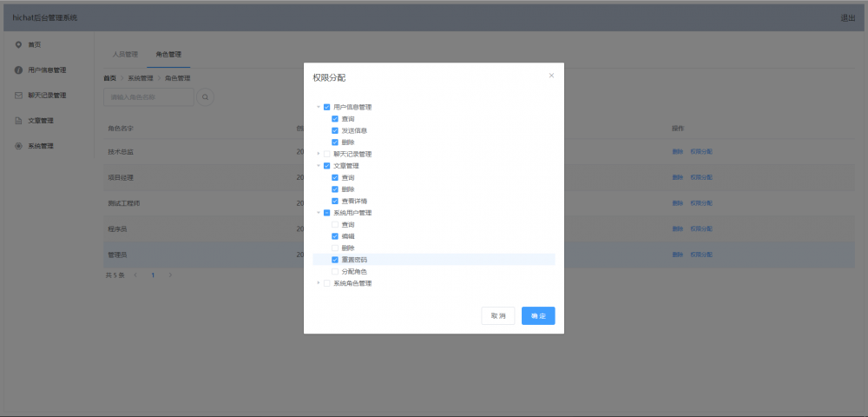Select page number 1 in pagination

(153, 275)
